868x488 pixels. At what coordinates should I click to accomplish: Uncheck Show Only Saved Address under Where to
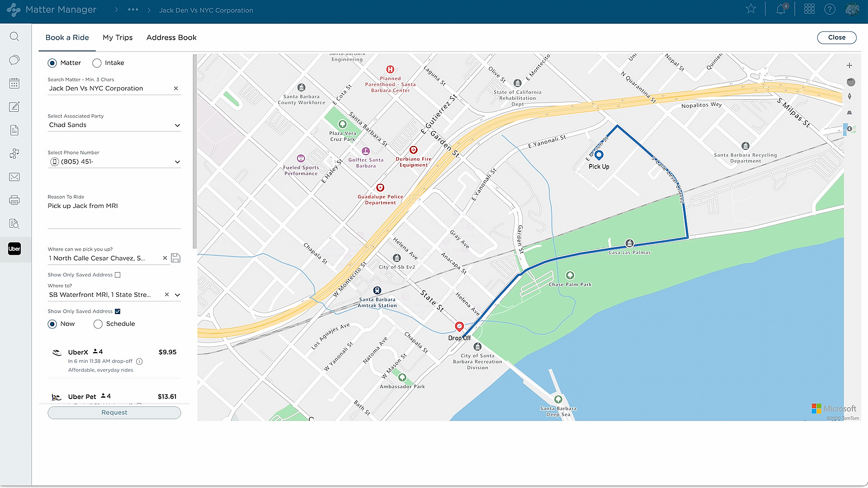point(118,311)
